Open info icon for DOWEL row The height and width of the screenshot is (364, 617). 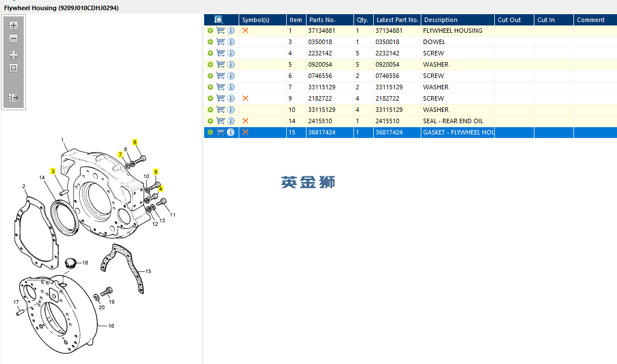[231, 42]
